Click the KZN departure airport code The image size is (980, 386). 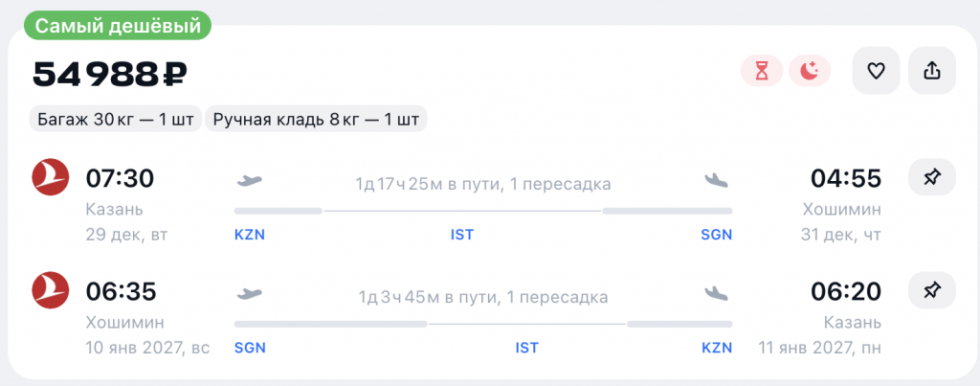coord(250,235)
